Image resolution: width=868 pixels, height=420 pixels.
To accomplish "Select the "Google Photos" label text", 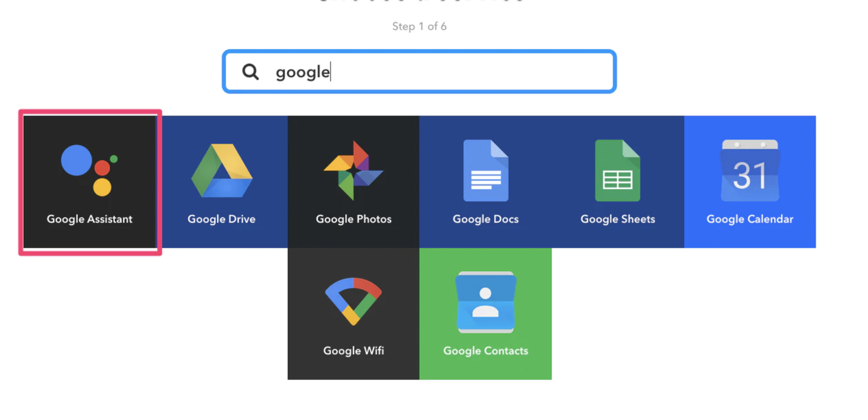I will (x=354, y=219).
